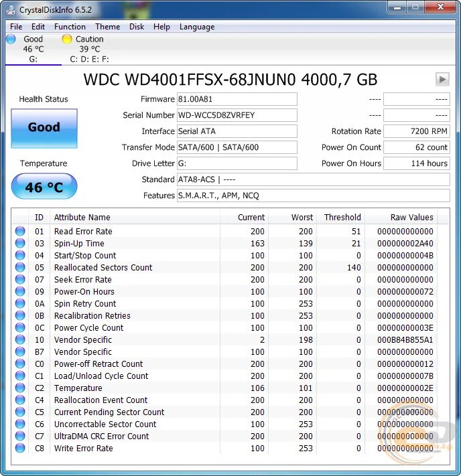Screen dimensions: 461x476
Task: Click the Worst column header
Action: tap(292, 218)
